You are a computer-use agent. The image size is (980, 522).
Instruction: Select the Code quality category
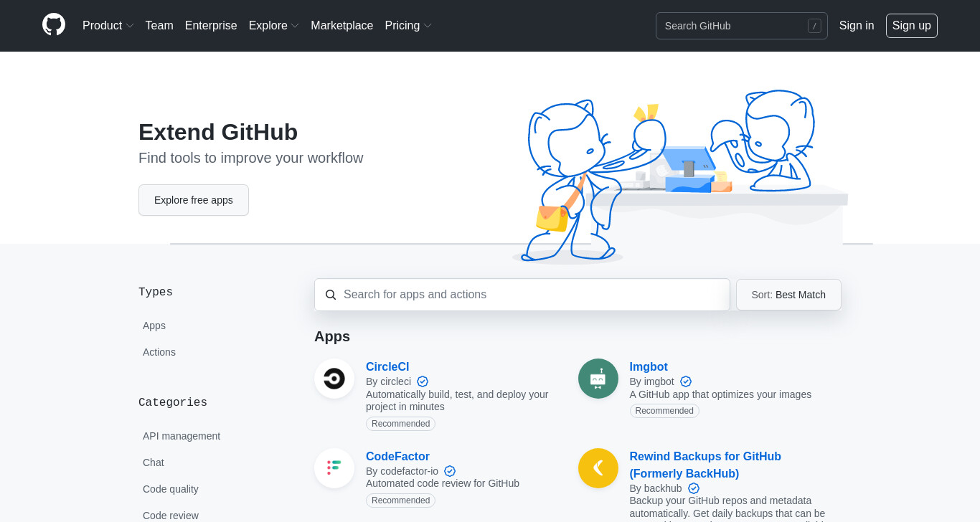tap(171, 489)
